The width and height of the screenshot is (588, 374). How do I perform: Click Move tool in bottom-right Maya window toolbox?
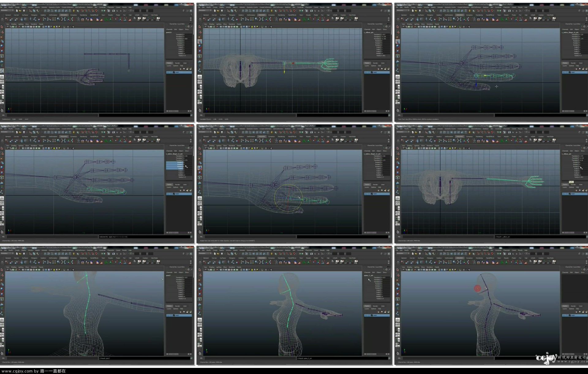[398, 284]
